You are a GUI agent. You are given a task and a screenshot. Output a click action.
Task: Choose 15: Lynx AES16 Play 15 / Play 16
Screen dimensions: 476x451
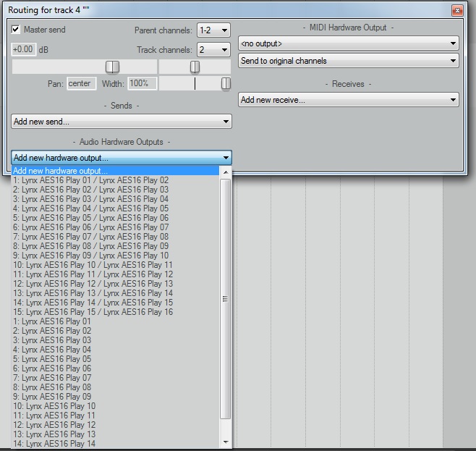[115, 312]
